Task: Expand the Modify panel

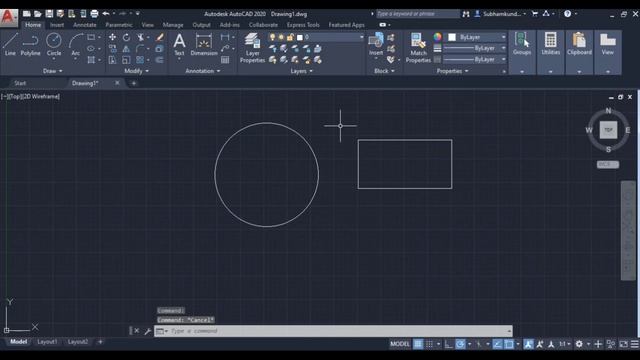Action: point(136,71)
